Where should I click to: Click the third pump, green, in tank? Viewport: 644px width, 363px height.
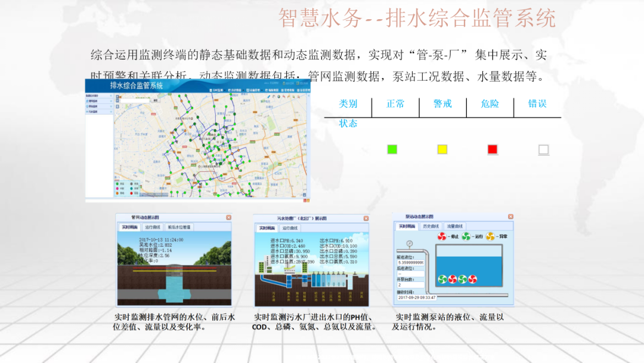pos(463,279)
